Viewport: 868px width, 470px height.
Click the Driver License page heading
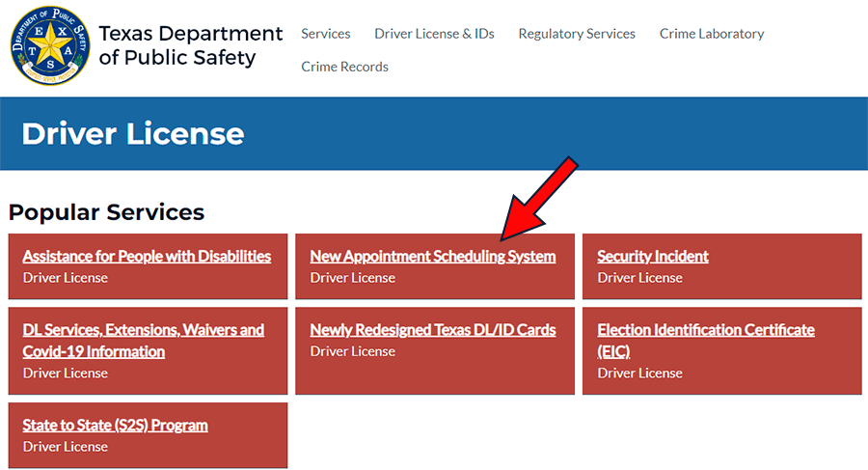coord(133,133)
